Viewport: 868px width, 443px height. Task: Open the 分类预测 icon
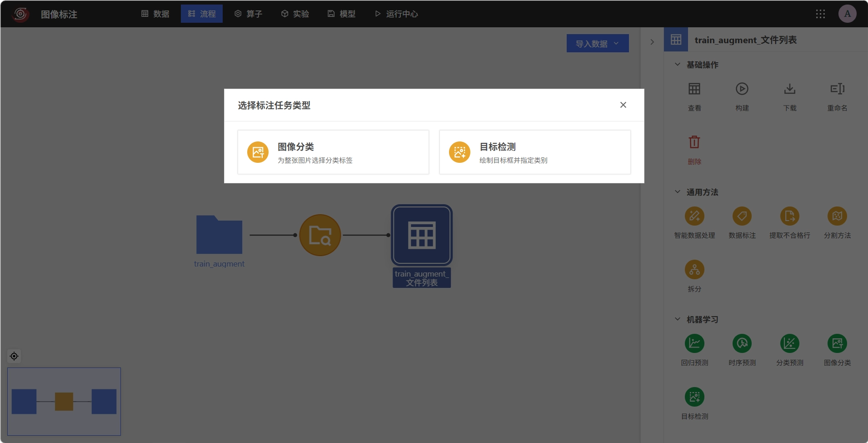[x=790, y=343]
